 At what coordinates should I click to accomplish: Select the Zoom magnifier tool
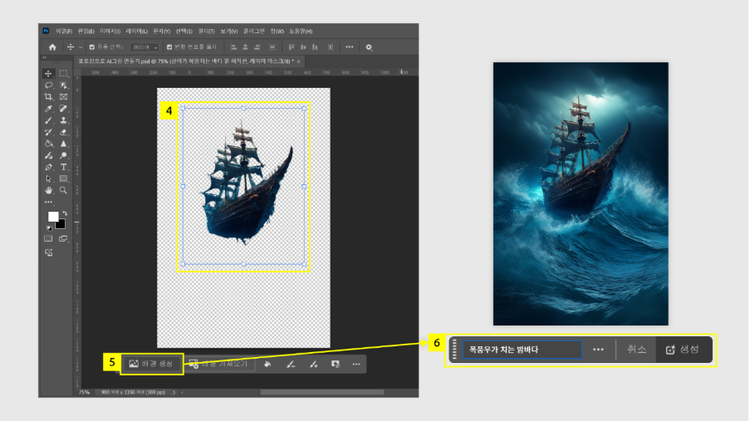click(x=63, y=190)
